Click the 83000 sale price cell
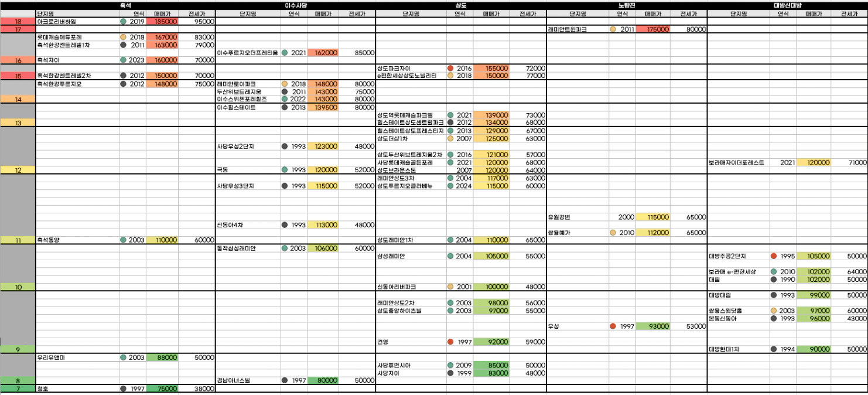Image resolution: width=868 pixels, height=395 pixels. click(491, 373)
